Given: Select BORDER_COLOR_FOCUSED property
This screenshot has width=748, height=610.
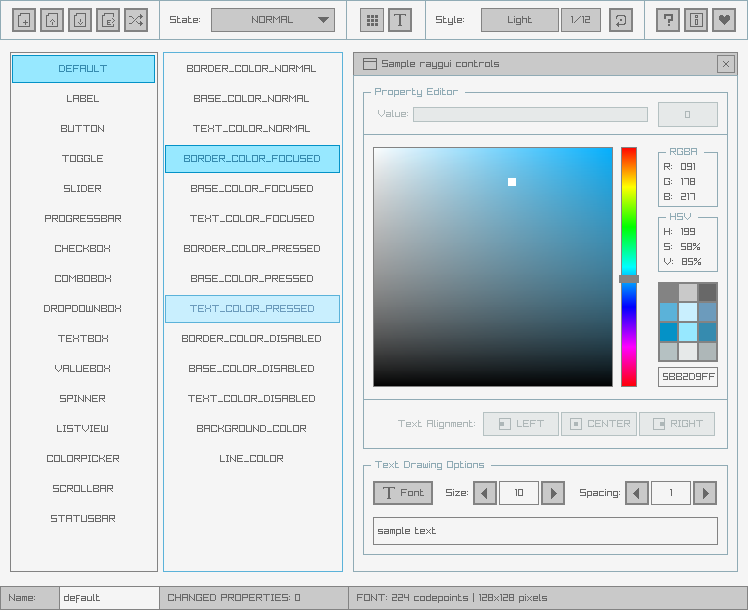Looking at the screenshot, I should (252, 159).
